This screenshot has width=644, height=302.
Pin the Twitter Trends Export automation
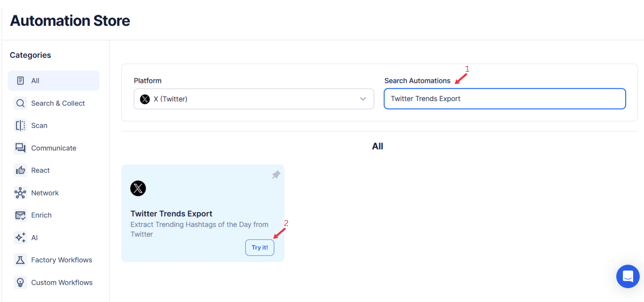pos(276,175)
